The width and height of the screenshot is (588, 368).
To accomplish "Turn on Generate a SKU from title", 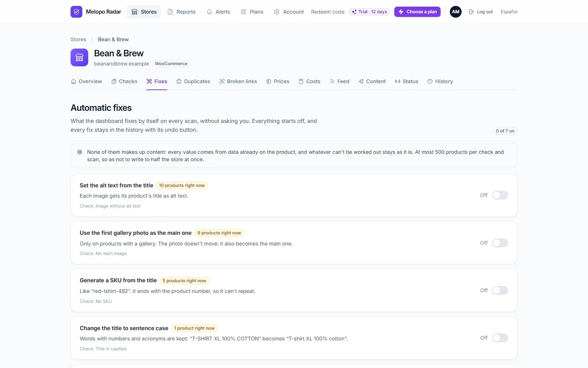I will click(x=500, y=290).
